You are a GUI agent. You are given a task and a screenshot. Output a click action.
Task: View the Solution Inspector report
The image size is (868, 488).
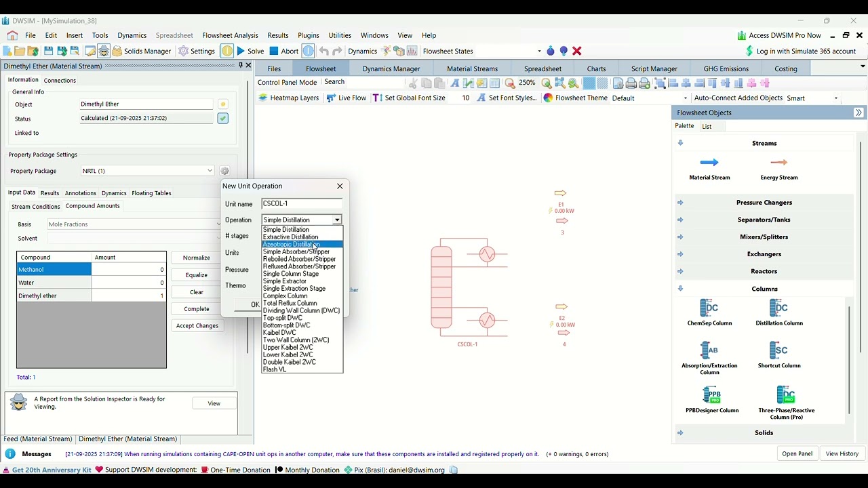[214, 403]
